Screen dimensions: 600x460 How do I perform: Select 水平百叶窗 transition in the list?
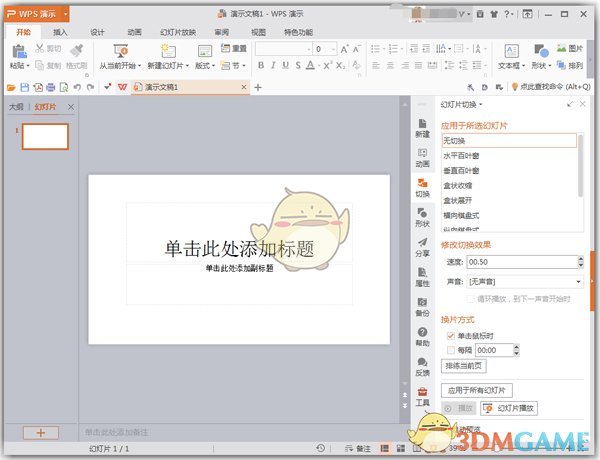(x=462, y=156)
